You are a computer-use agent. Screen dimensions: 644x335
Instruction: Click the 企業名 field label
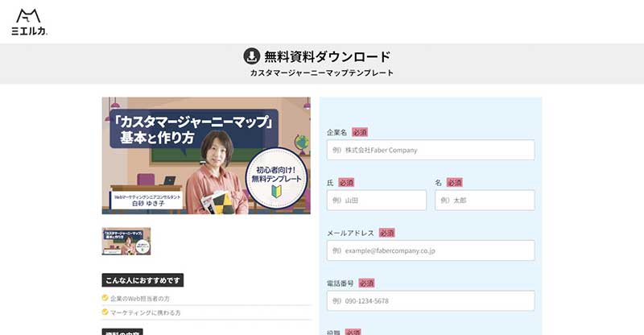pyautogui.click(x=336, y=132)
